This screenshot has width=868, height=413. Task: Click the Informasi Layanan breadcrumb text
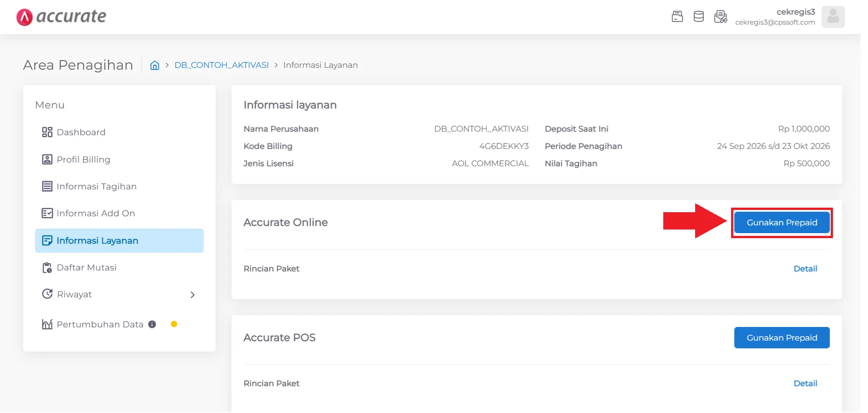pos(320,65)
